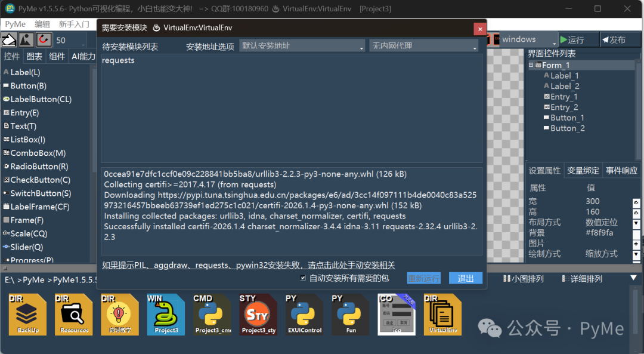The width and height of the screenshot is (644, 354).
Task: Open the windows platform dropdown
Action: [x=528, y=40]
